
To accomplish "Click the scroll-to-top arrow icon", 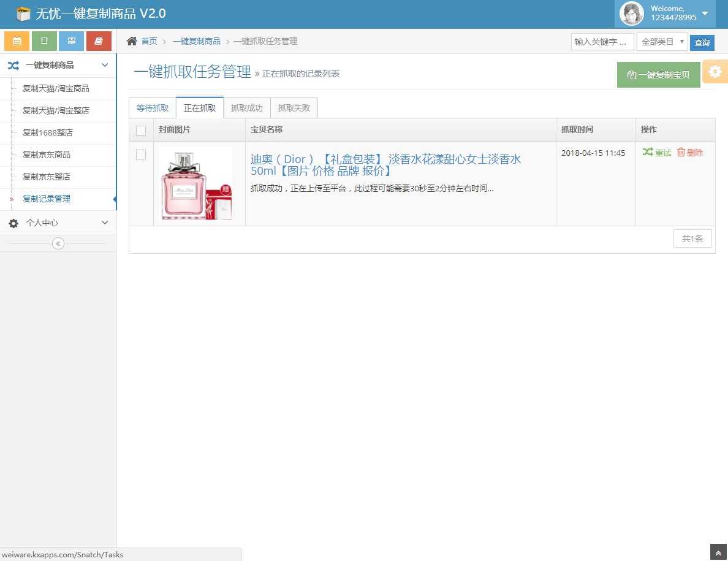I will [718, 552].
